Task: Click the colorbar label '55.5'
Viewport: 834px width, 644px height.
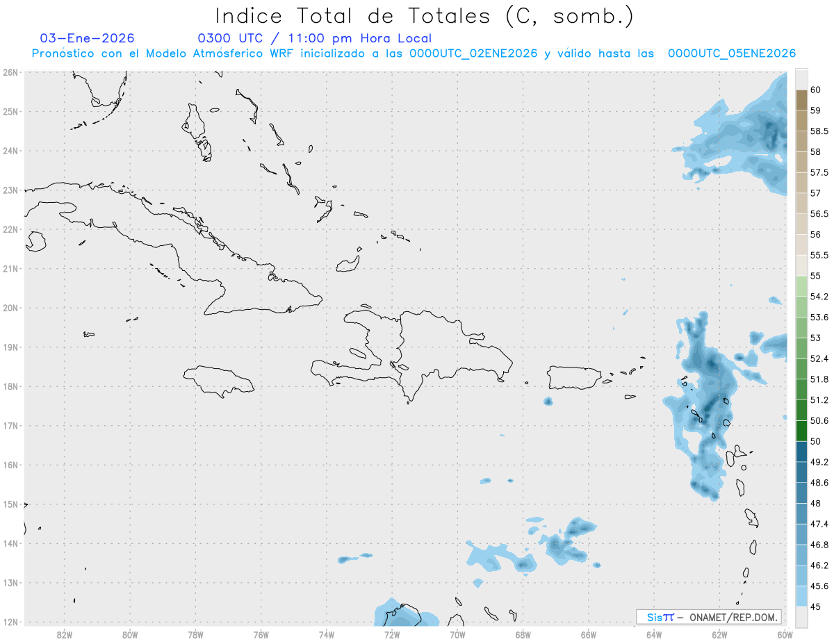Action: (x=819, y=255)
